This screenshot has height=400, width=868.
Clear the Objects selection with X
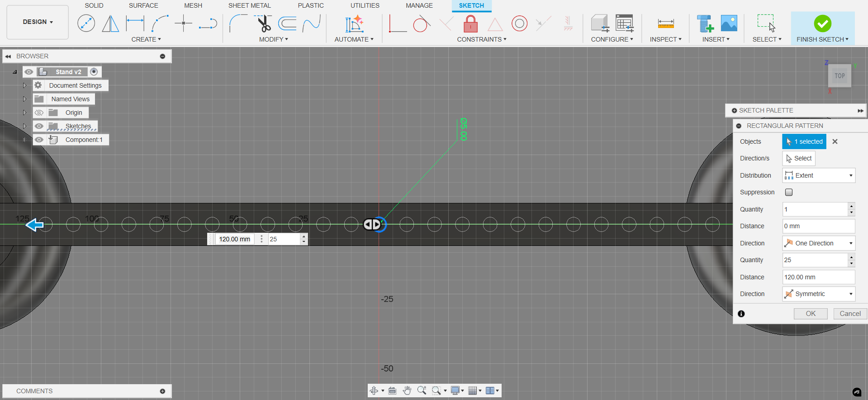point(835,141)
